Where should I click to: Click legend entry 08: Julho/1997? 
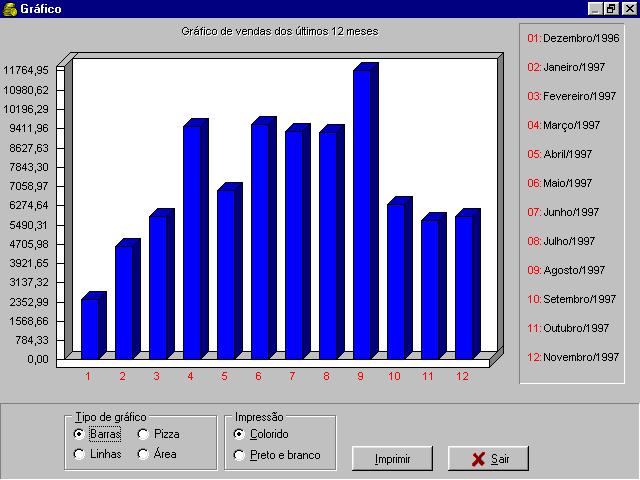click(561, 241)
